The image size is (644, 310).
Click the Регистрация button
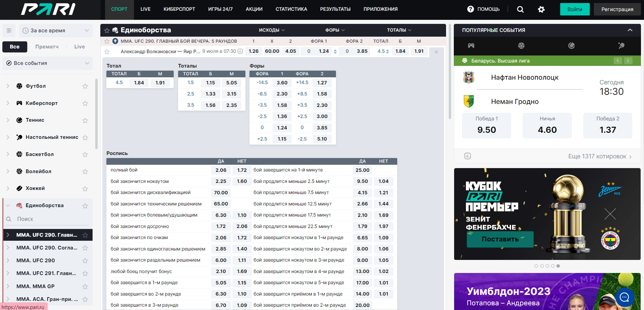tap(617, 9)
